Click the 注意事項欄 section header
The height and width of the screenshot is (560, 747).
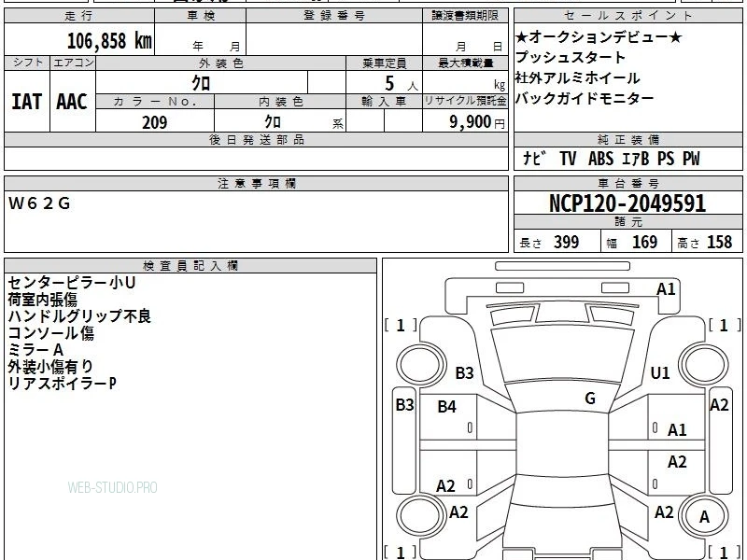pyautogui.click(x=256, y=183)
